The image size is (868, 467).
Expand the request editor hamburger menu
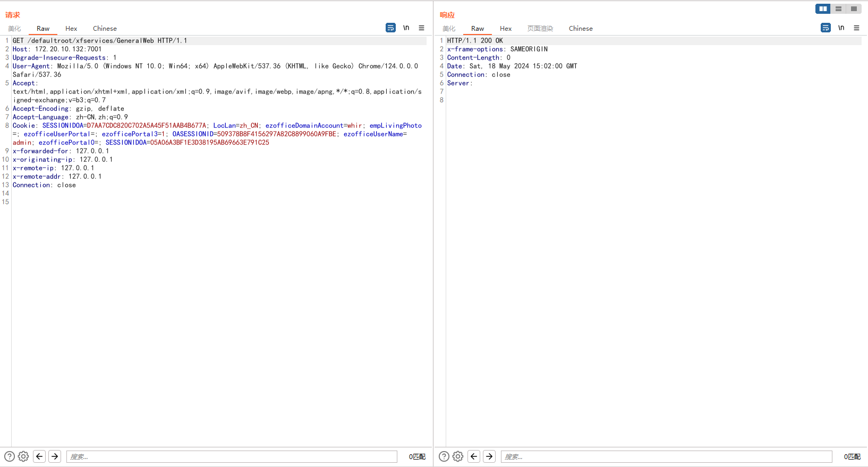click(422, 28)
